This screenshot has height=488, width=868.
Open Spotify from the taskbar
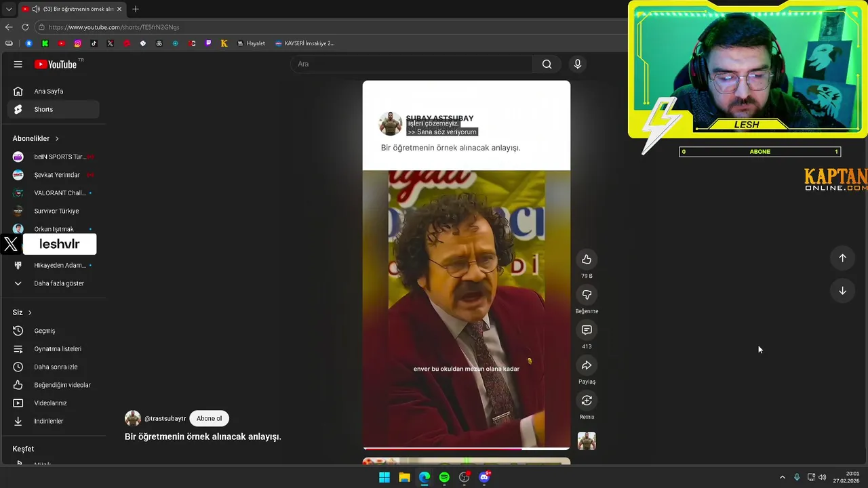[444, 477]
